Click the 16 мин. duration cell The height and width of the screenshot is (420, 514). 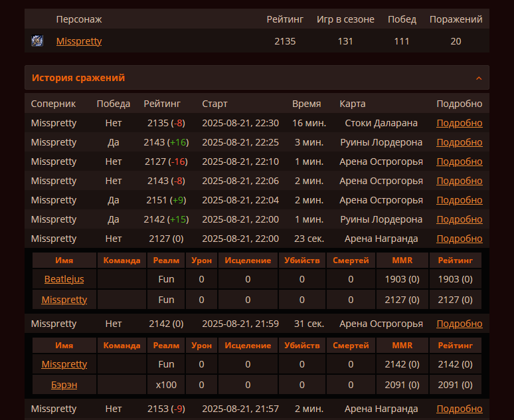point(309,123)
